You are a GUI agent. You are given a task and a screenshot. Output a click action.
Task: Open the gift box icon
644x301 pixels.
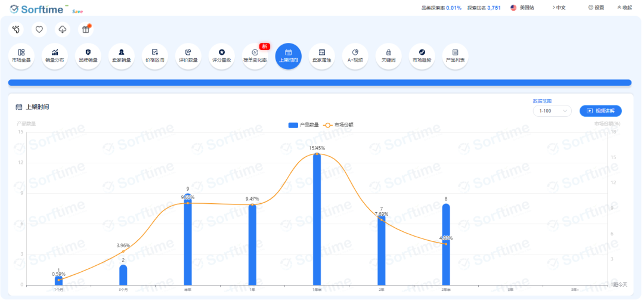click(x=86, y=30)
